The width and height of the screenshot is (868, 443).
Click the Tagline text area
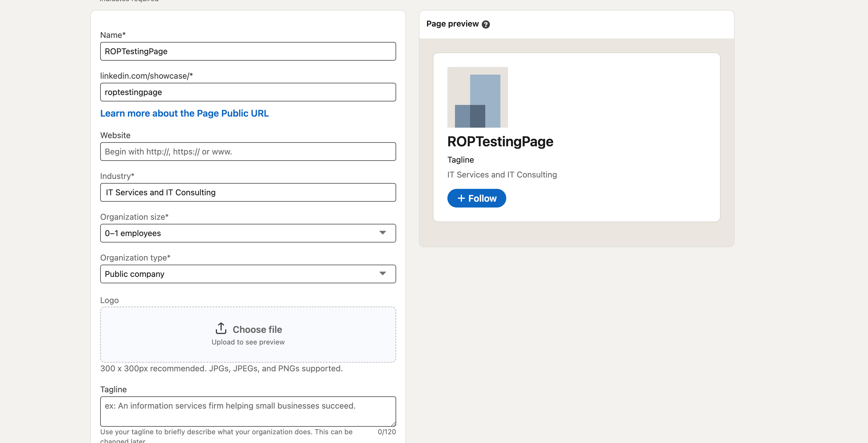pyautogui.click(x=248, y=411)
